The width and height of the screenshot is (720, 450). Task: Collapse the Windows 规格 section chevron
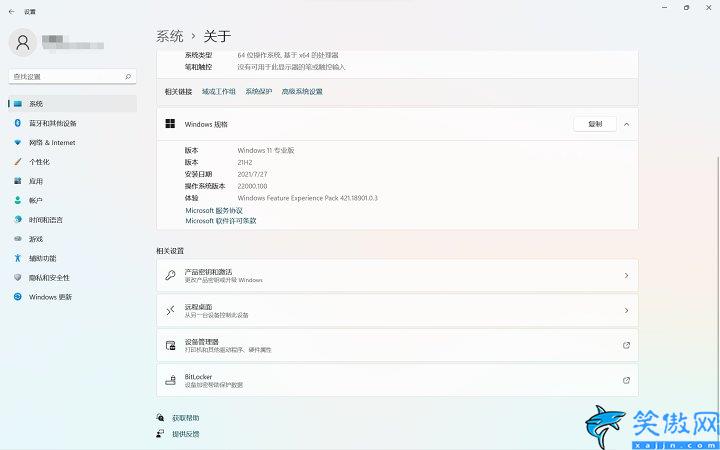626,124
